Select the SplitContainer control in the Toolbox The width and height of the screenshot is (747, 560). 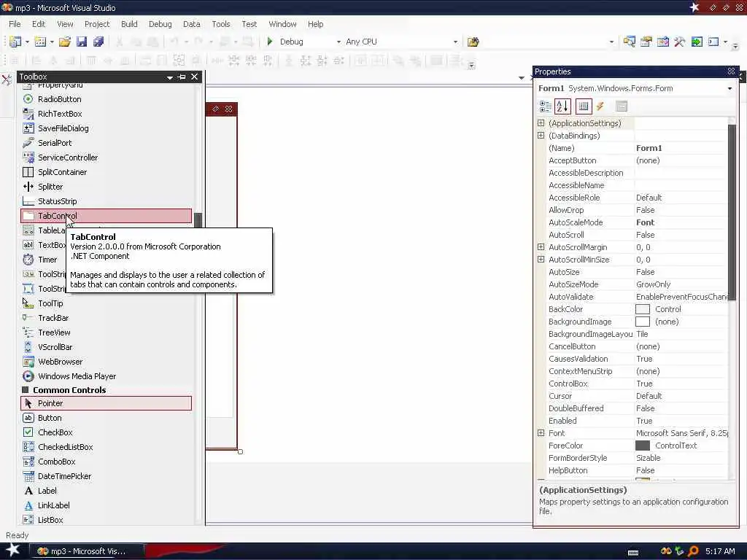click(x=106, y=172)
